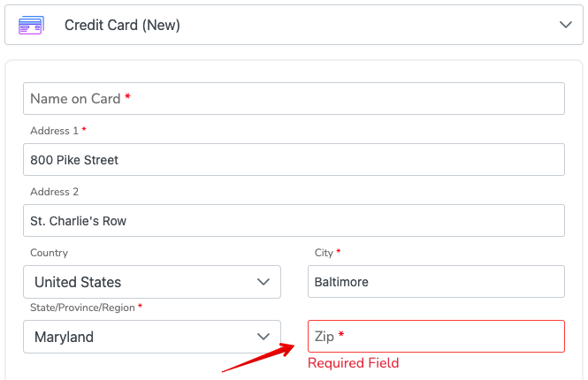This screenshot has width=588, height=380.
Task: Focus the Name on Card field
Action: tap(294, 99)
